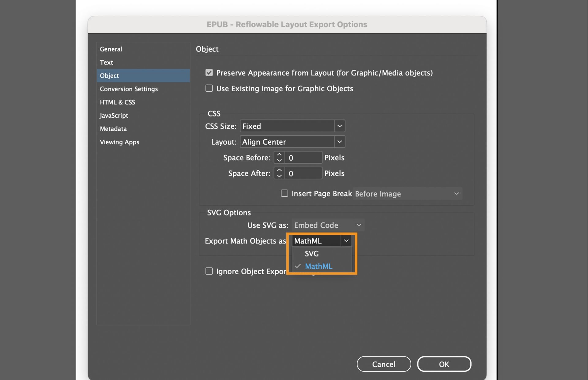Image resolution: width=588 pixels, height=380 pixels.
Task: Show the Object settings section
Action: tap(109, 76)
